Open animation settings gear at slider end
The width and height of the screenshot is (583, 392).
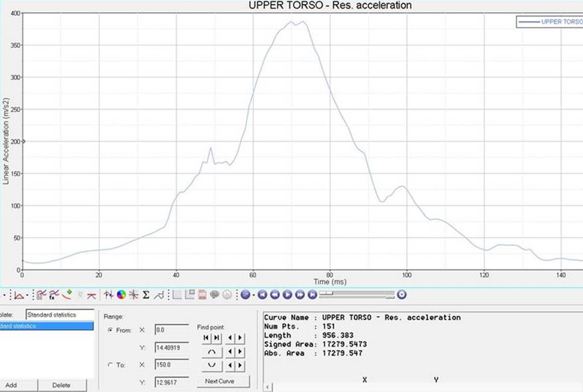[401, 295]
